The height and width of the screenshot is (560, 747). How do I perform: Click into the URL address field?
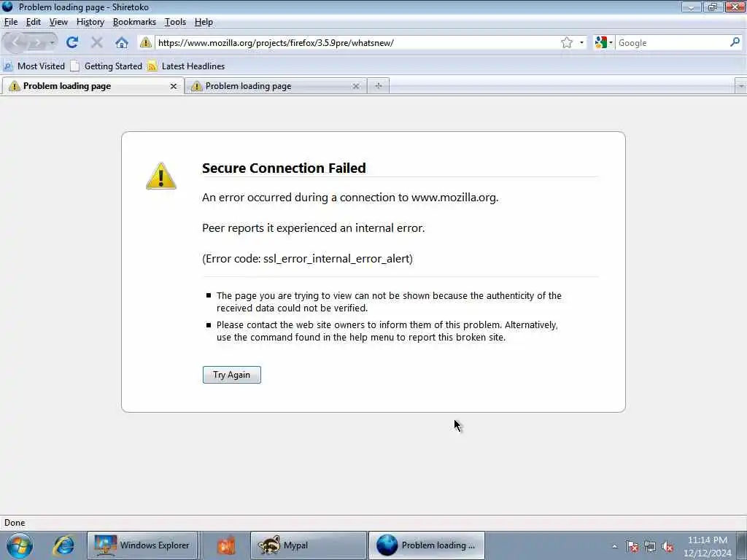(x=357, y=43)
